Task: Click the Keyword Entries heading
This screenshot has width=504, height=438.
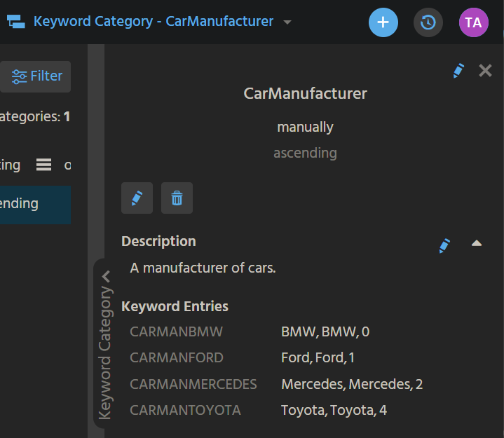Action: 175,306
